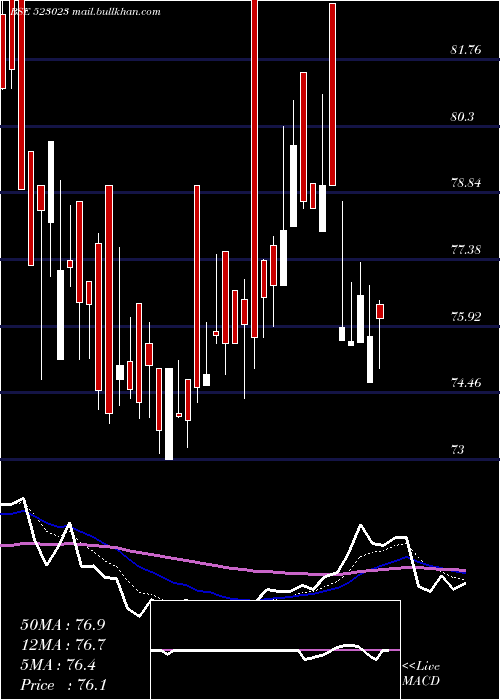The width and height of the screenshot is (500, 700).
Task: Click the 50MA : 76.9 readout
Action: tap(63, 625)
